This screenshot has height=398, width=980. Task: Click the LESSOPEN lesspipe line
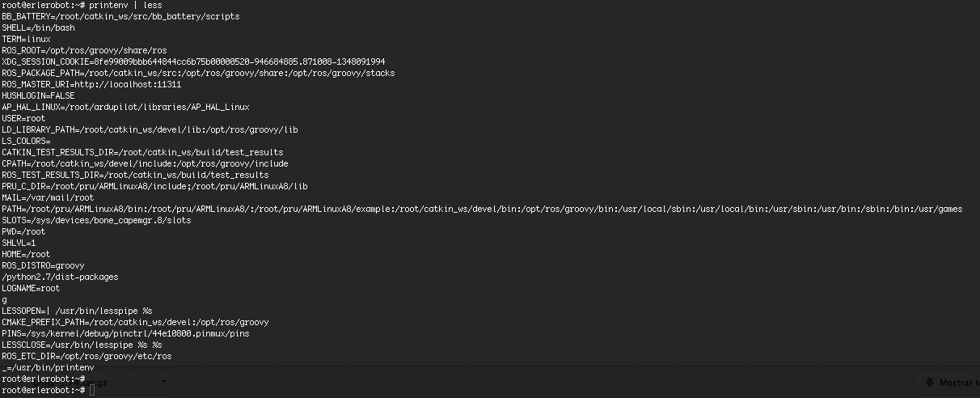point(77,311)
